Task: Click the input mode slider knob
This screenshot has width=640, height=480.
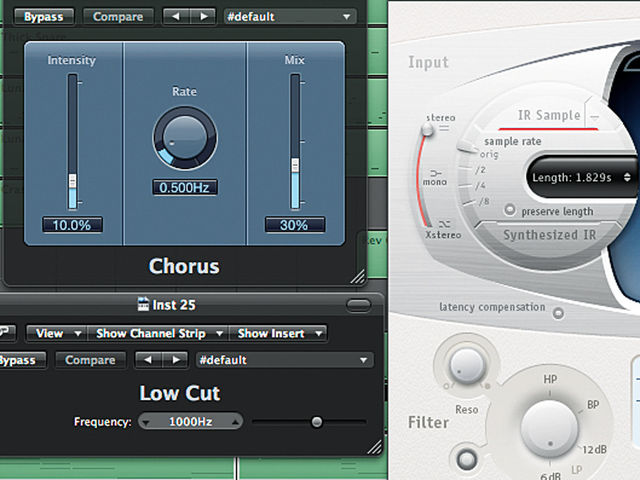Action: pyautogui.click(x=427, y=130)
